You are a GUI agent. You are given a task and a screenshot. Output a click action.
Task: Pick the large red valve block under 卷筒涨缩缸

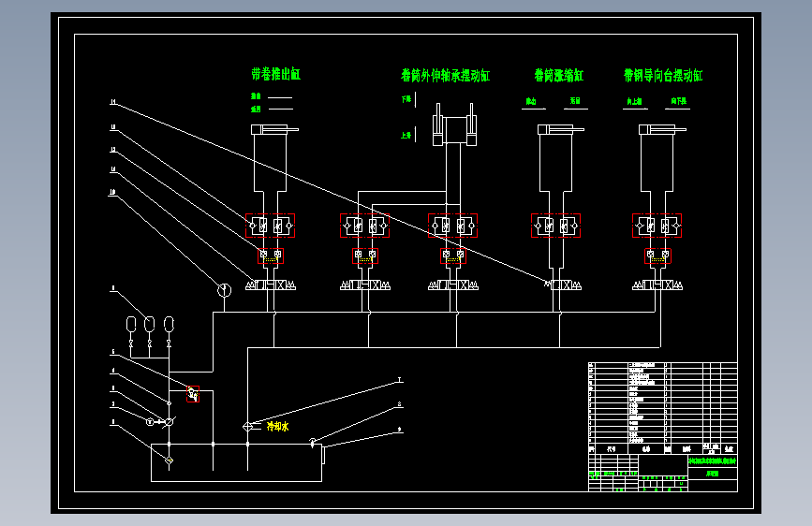point(556,226)
